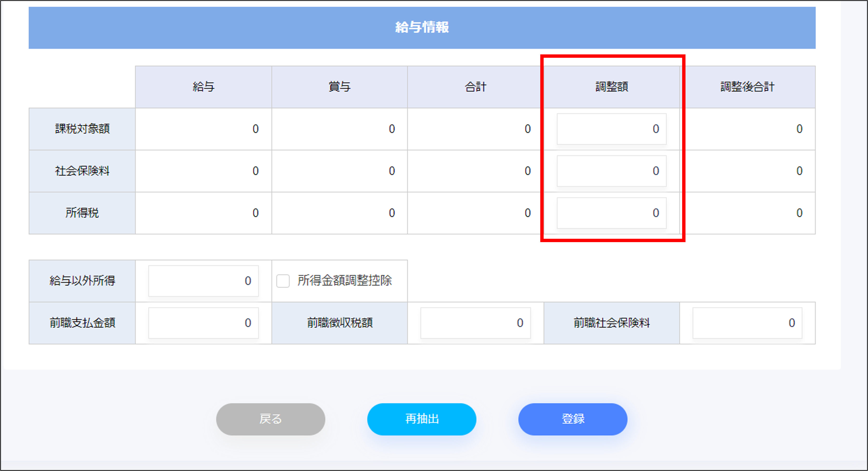
Task: Click the 給与情報 section header
Action: [x=422, y=28]
